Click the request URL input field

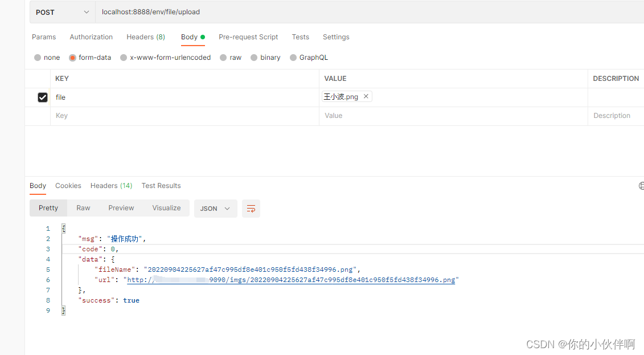pos(228,11)
